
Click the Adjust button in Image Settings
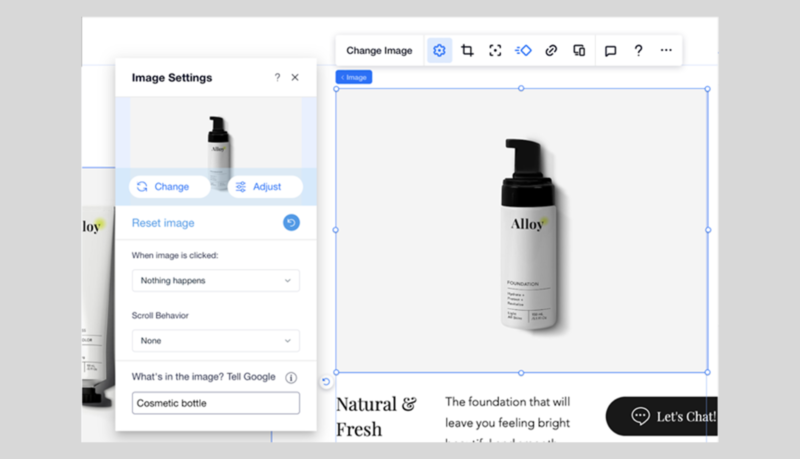pos(265,187)
